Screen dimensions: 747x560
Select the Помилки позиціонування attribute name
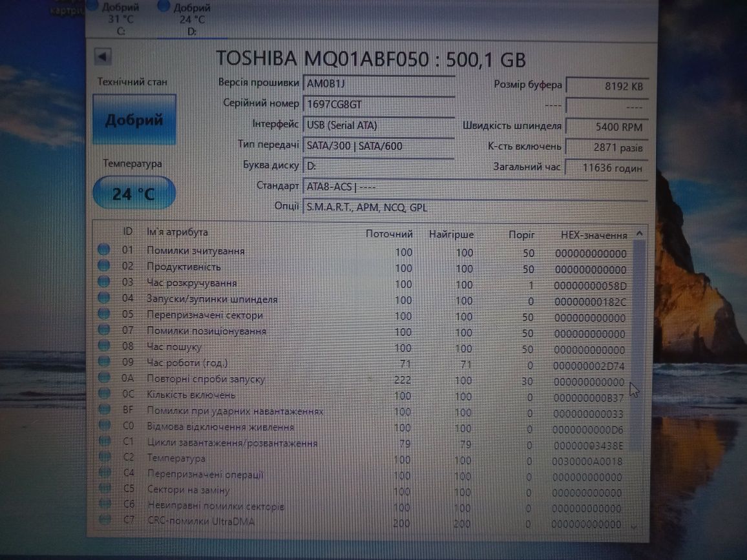(206, 331)
